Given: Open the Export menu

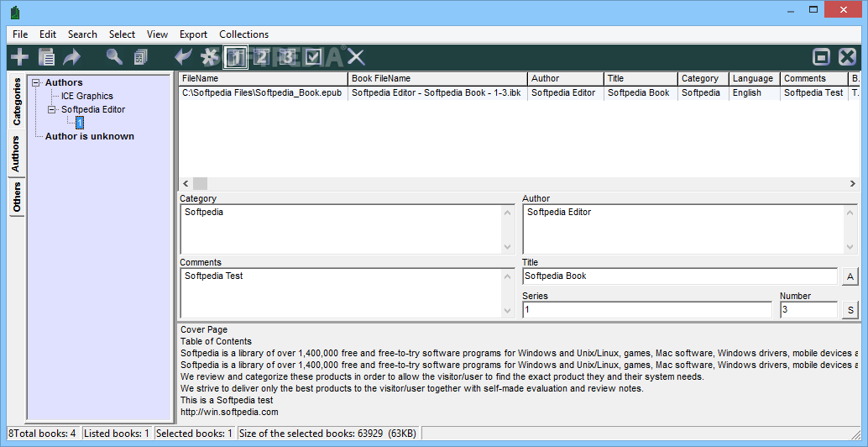Looking at the screenshot, I should pyautogui.click(x=193, y=34).
